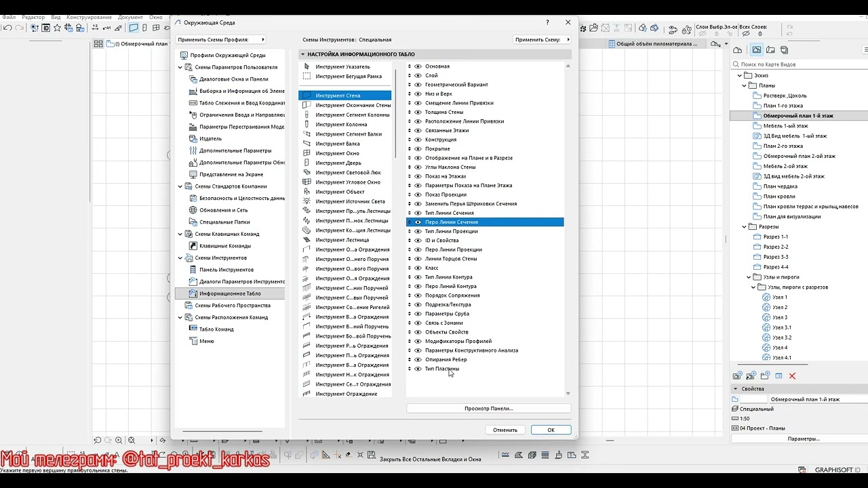Viewport: 868px width, 488px height.
Task: Switch to View Map icon in Navigator
Action: 756,49
